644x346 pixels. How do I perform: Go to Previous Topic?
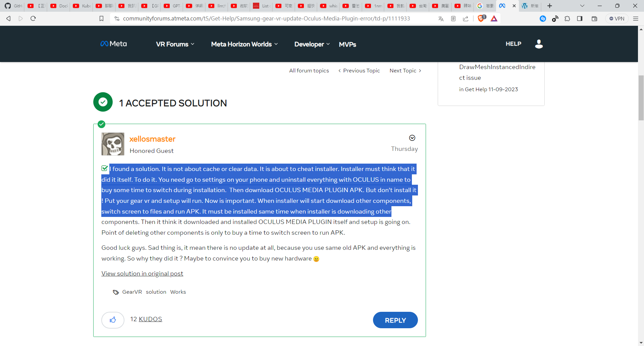[x=359, y=71]
